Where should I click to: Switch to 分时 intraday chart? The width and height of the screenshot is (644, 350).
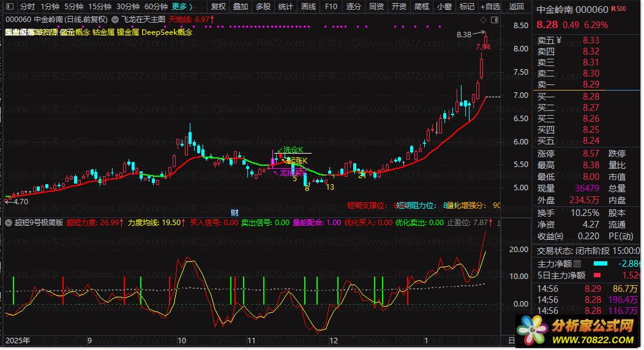click(28, 7)
